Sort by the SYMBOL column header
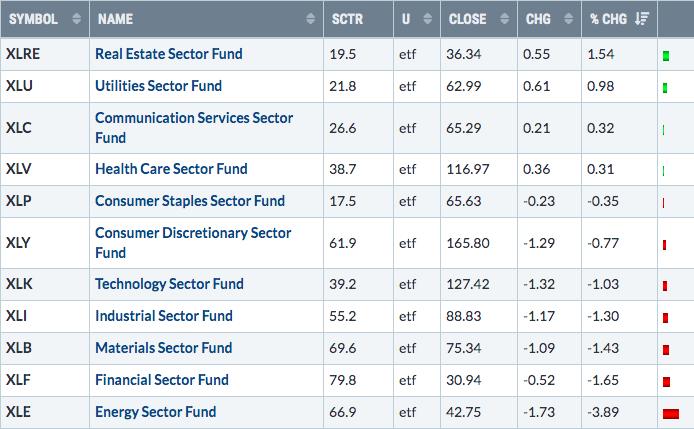This screenshot has height=429, width=694. click(35, 19)
